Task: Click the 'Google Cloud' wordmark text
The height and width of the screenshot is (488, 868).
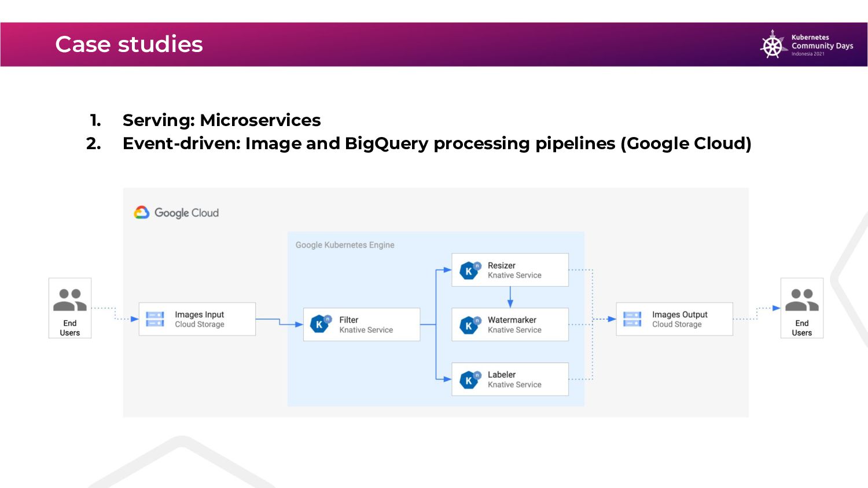Action: (x=186, y=213)
